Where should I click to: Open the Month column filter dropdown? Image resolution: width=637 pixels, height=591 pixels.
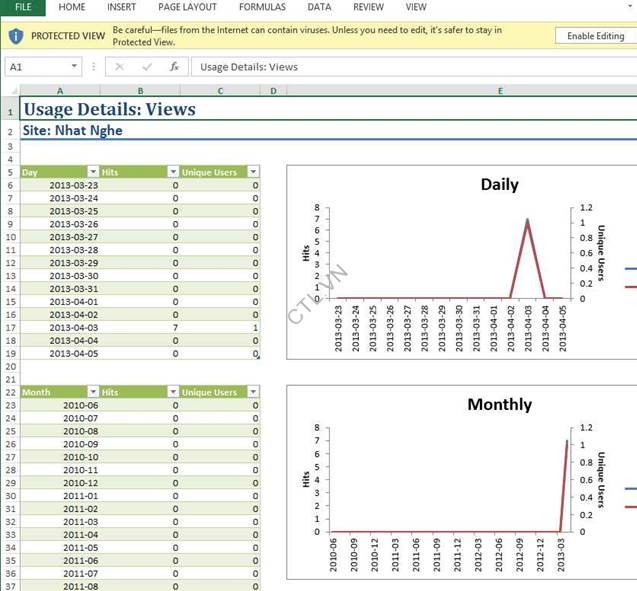[93, 393]
